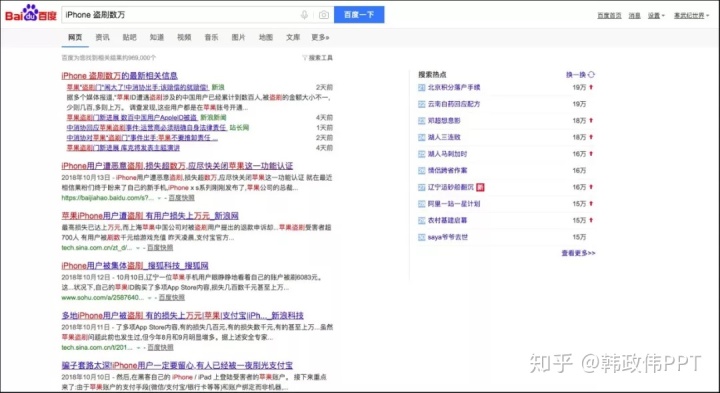
Task: Open result '苹果iPhone用户遭盗刷 有用户损失上万元_新浪网'
Action: (150, 216)
